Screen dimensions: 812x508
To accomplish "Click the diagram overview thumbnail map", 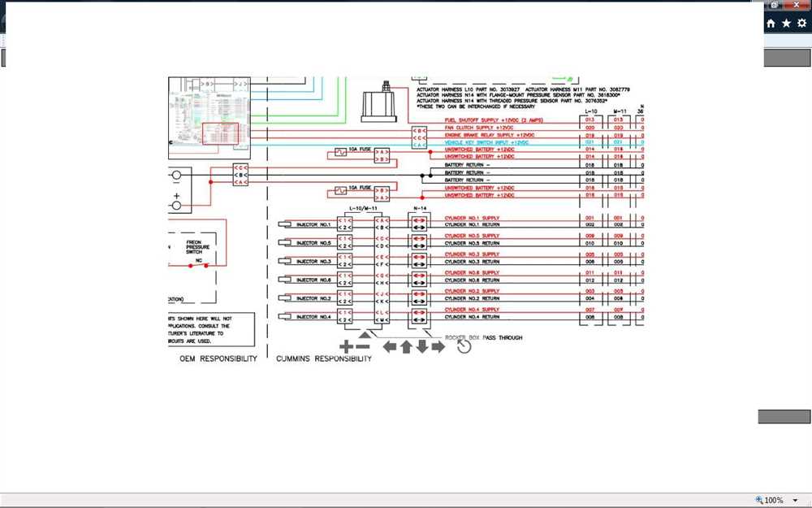I will click(209, 118).
